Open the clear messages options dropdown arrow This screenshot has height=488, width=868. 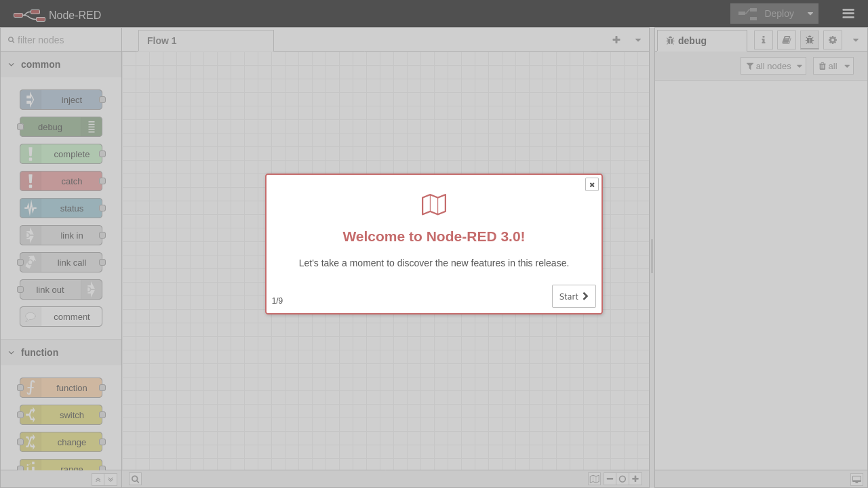point(847,66)
